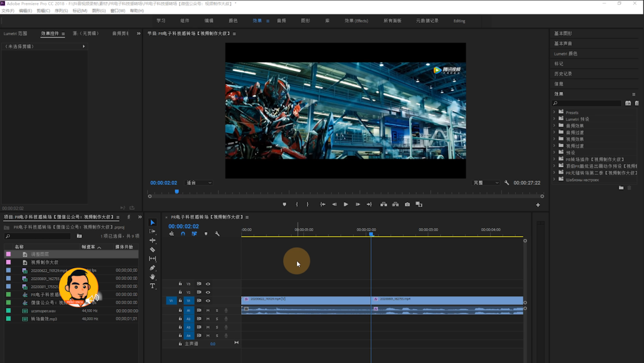Expand the Presets folder in Effects
644x363 pixels.
click(554, 112)
